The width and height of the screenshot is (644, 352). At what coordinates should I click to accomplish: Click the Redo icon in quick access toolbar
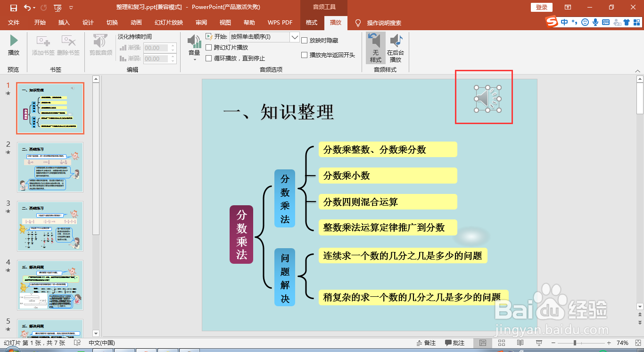click(43, 7)
